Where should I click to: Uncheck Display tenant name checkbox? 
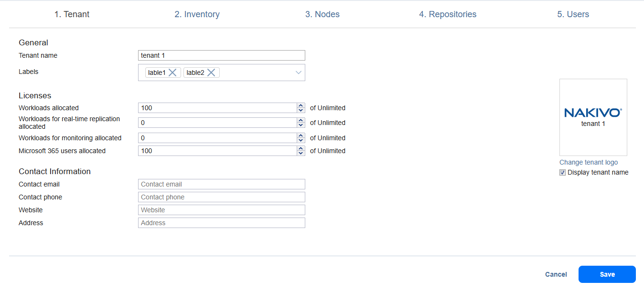coord(562,173)
